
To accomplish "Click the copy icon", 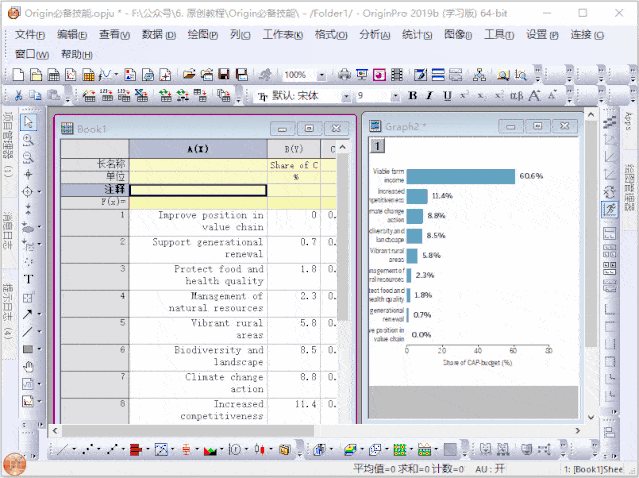I will (x=35, y=96).
